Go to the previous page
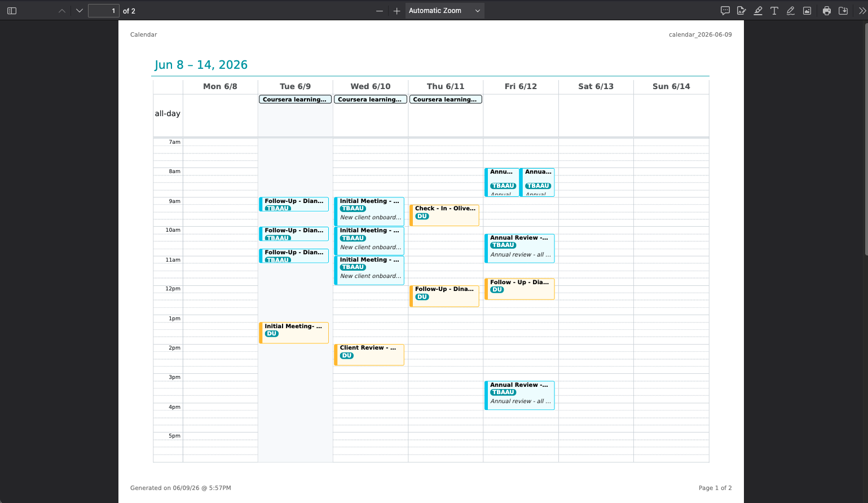Image resolution: width=868 pixels, height=503 pixels. 62,11
